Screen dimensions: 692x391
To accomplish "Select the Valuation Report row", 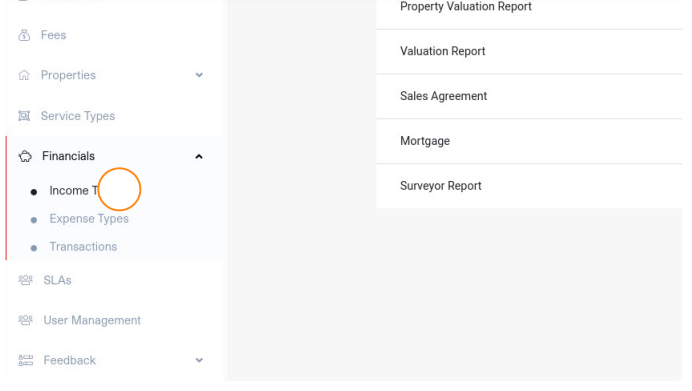I will [x=529, y=52].
